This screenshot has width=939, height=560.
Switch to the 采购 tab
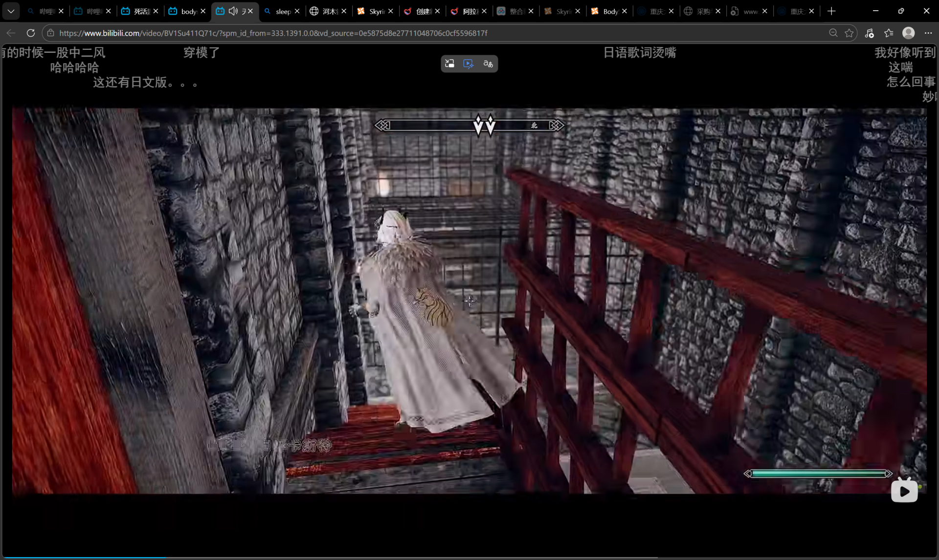(x=702, y=11)
